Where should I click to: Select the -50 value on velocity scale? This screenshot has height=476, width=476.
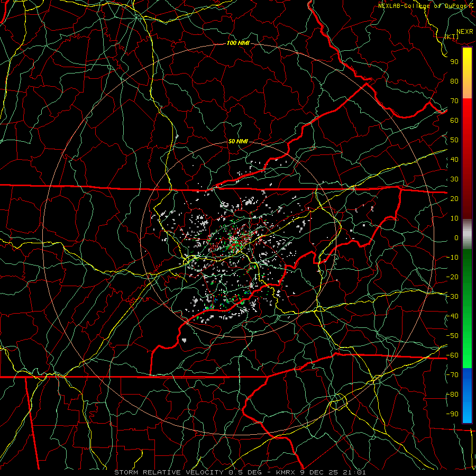click(452, 336)
